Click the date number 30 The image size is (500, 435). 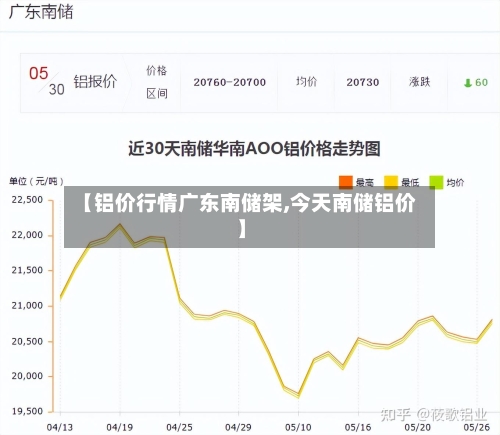pyautogui.click(x=56, y=89)
